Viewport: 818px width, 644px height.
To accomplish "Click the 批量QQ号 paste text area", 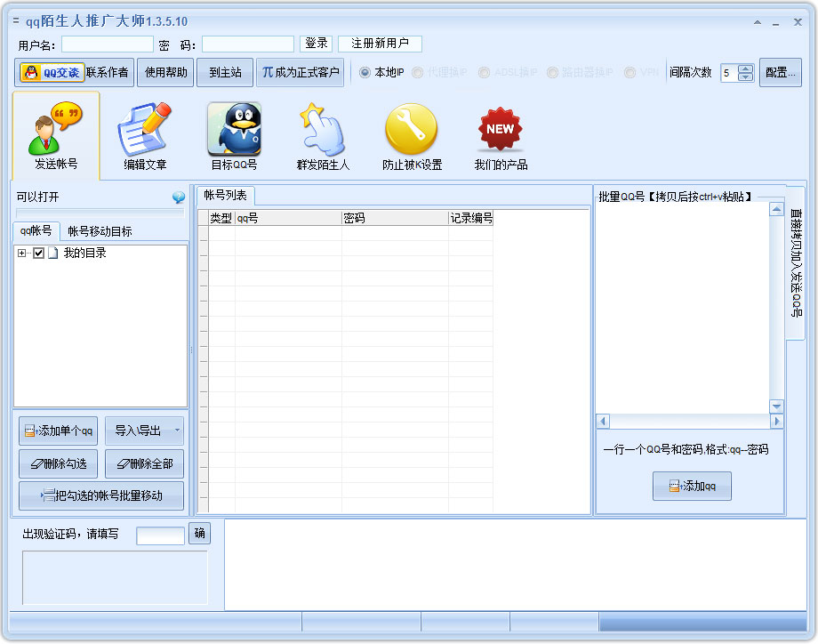I will [x=682, y=308].
